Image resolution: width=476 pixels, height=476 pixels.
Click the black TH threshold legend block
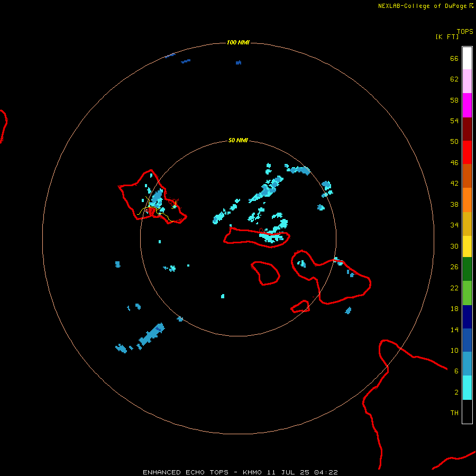point(467,411)
